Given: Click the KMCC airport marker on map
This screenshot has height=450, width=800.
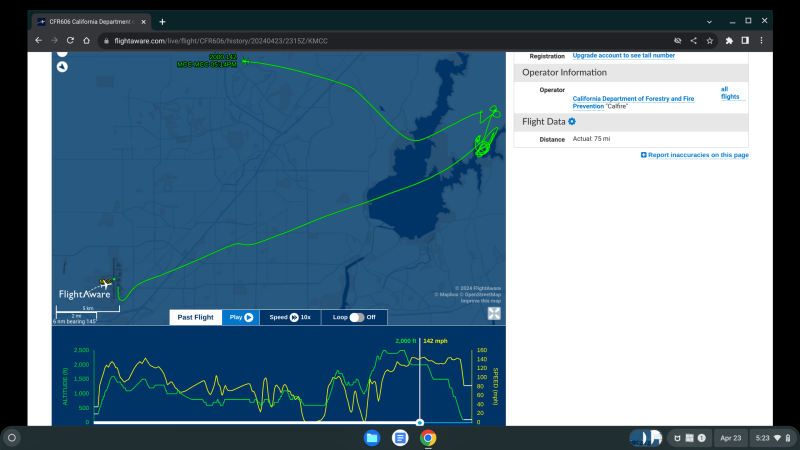Looking at the screenshot, I should pyautogui.click(x=106, y=282).
